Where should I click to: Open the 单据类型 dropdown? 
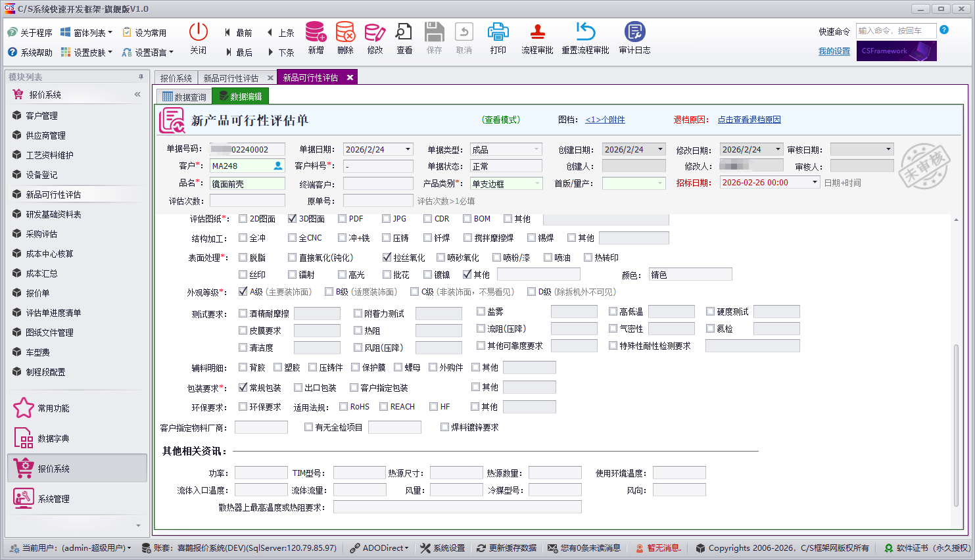(x=537, y=149)
